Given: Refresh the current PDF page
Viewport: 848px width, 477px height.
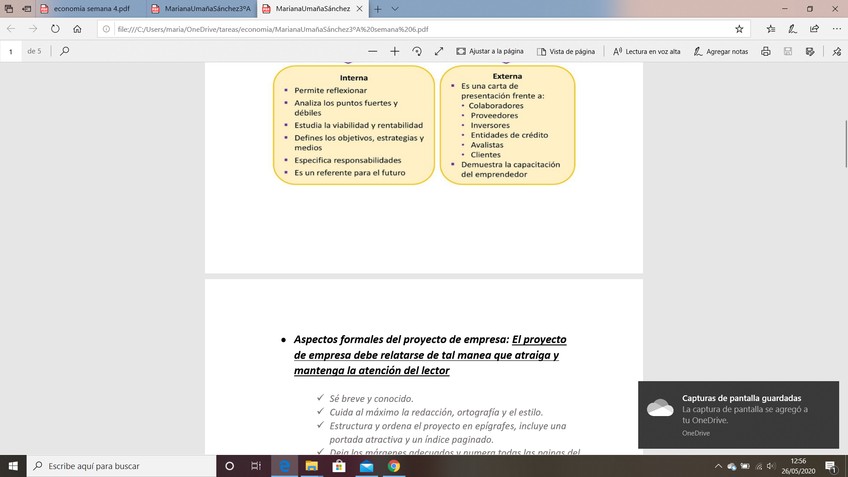Looking at the screenshot, I should click(x=55, y=29).
